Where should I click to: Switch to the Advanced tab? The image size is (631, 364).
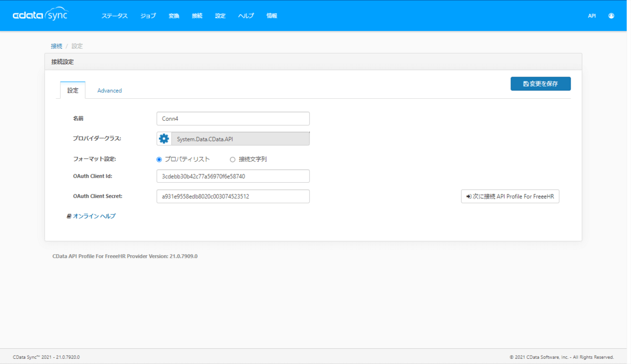click(109, 90)
